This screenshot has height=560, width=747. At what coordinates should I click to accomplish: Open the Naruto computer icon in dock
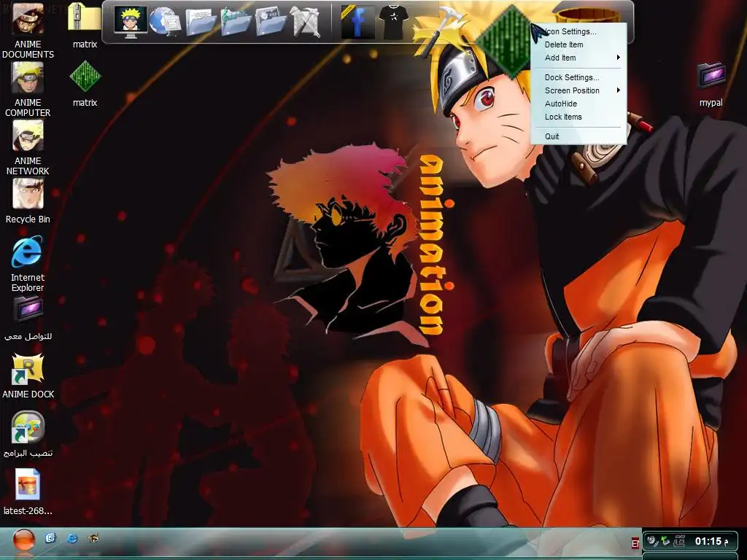130,21
